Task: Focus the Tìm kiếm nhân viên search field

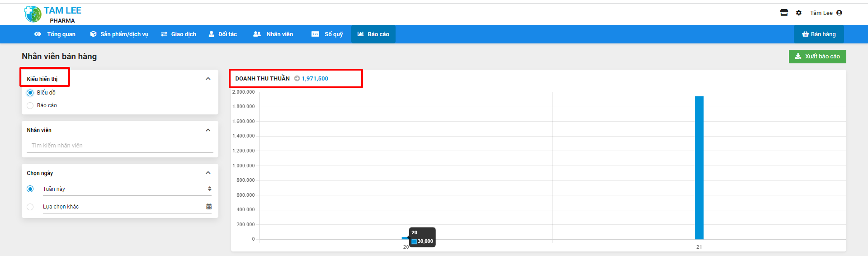Action: 120,146
